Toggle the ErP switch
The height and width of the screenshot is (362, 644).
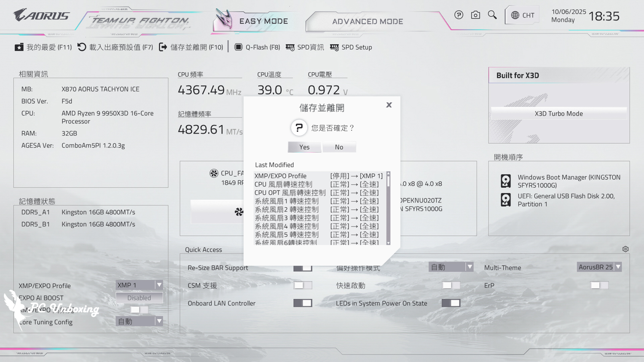point(599,285)
